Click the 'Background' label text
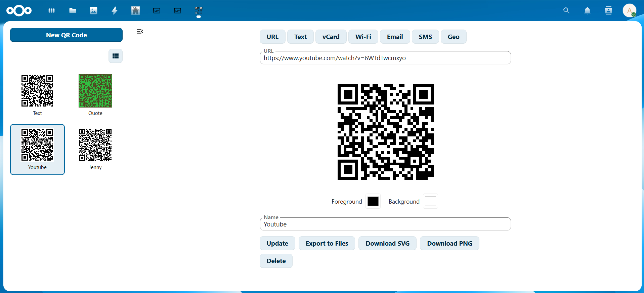Viewport: 644px width, 293px height. coord(404,201)
